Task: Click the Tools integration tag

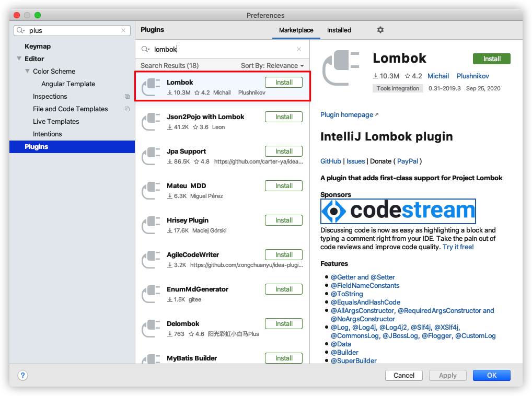Action: 398,88
